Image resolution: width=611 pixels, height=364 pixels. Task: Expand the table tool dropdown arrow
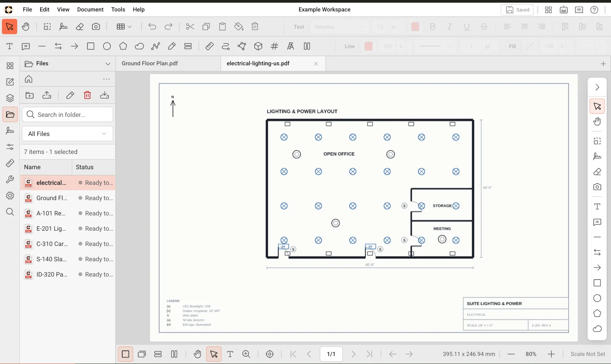(x=129, y=27)
